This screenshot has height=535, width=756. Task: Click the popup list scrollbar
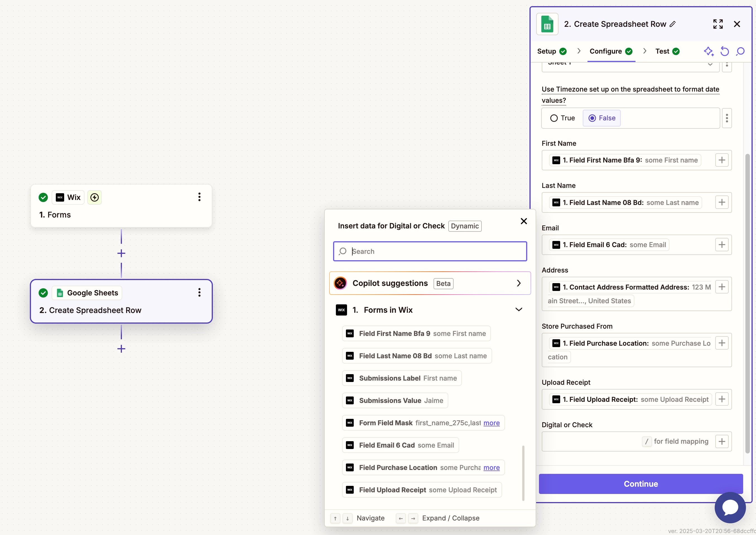523,473
